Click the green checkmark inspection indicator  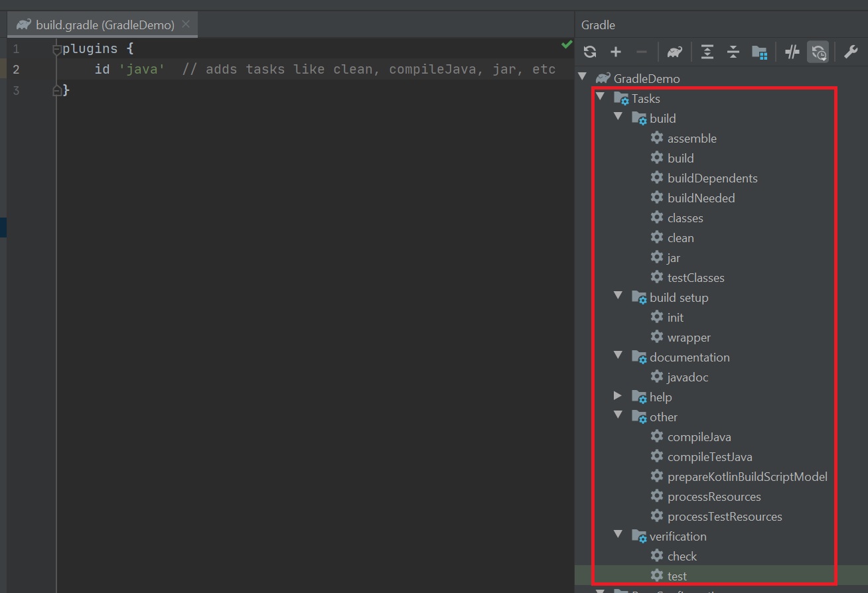(x=566, y=44)
